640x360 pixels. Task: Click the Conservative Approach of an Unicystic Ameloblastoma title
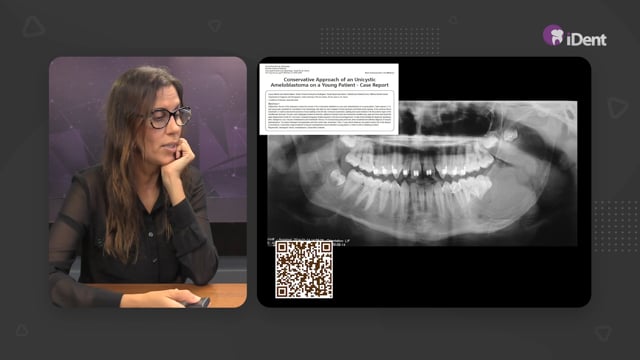coord(329,82)
